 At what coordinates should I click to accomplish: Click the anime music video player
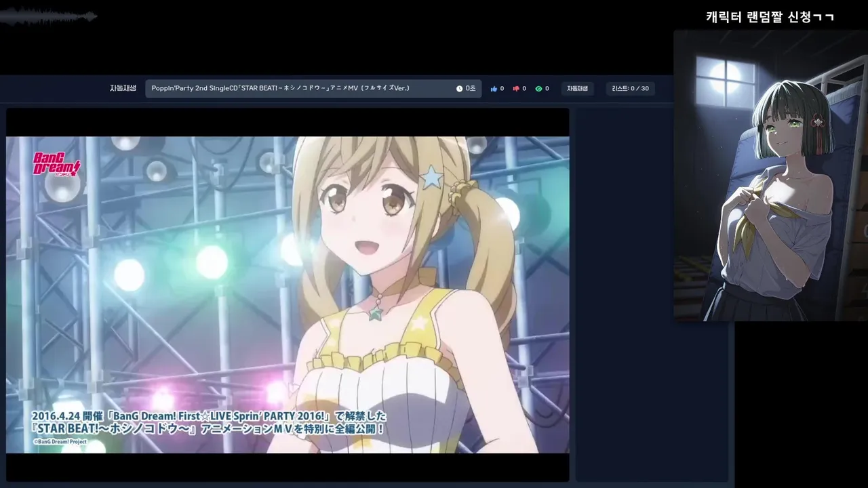pyautogui.click(x=288, y=295)
